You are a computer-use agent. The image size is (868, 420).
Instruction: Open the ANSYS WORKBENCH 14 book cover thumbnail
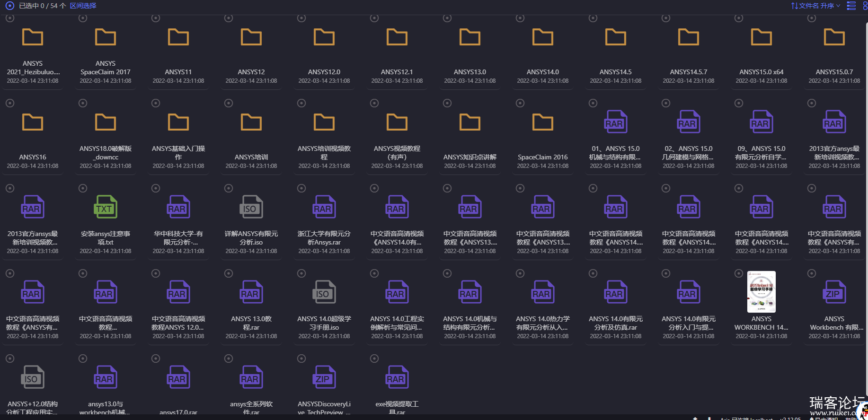(762, 292)
